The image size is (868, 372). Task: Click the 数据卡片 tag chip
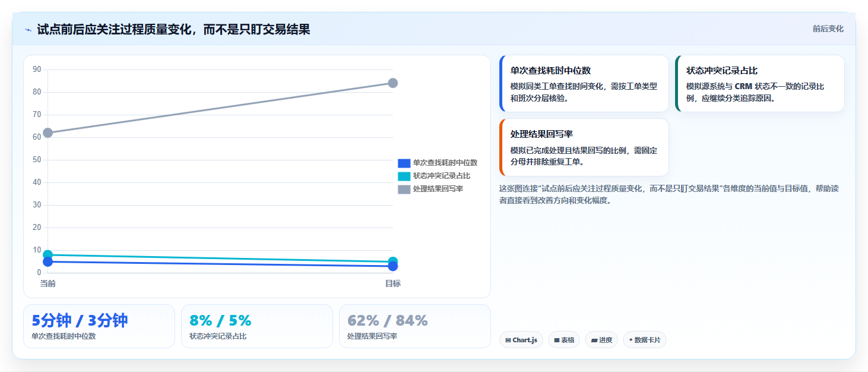click(645, 340)
